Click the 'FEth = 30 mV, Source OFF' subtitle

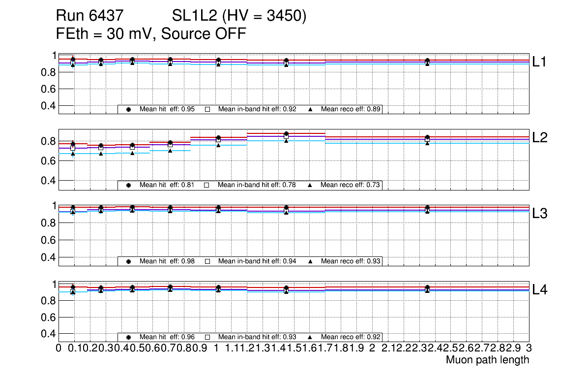click(151, 34)
